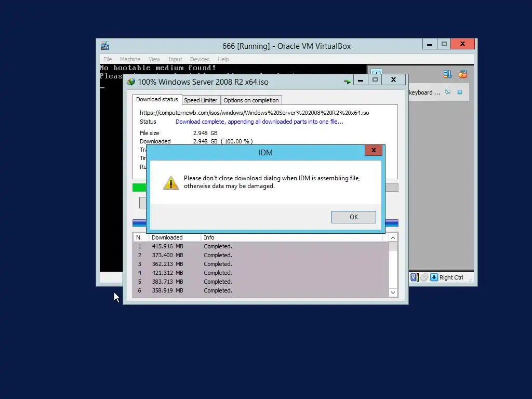Click the VirtualBox notification center icon
The width and height of the screenshot is (532, 399).
[x=376, y=72]
